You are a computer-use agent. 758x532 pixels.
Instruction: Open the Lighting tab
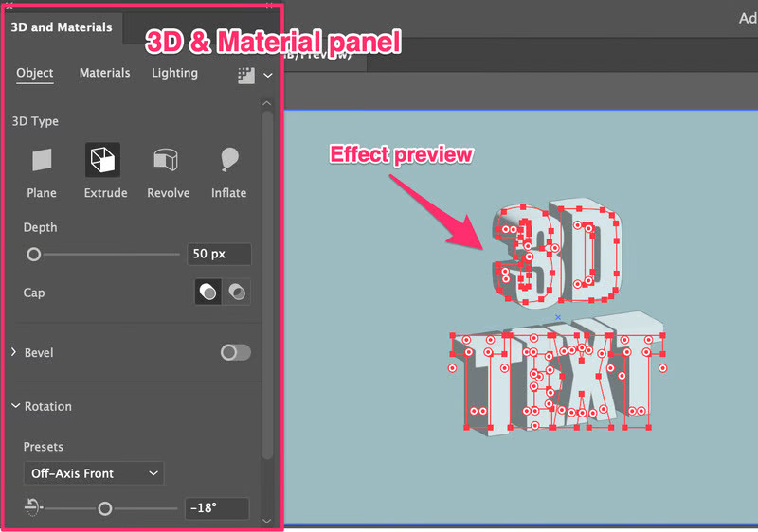pyautogui.click(x=174, y=73)
